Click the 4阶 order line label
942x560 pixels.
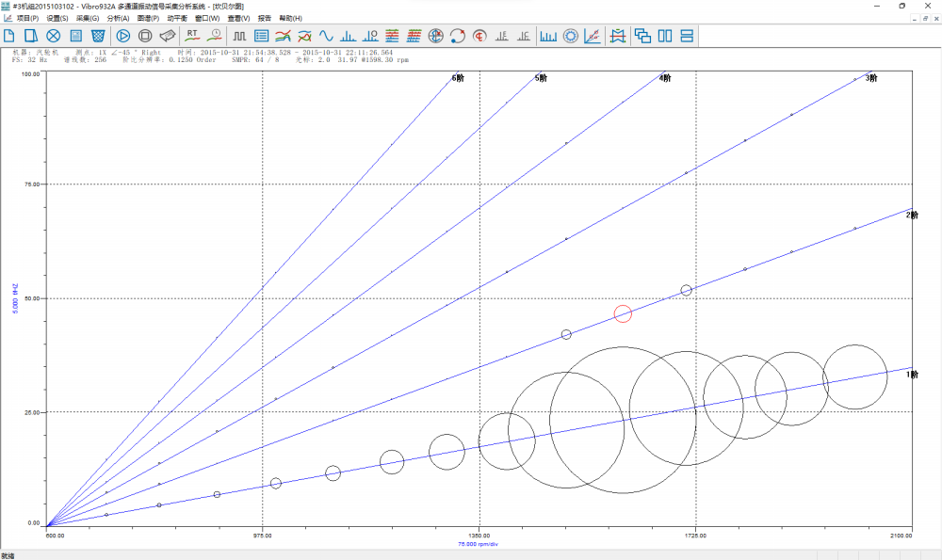pyautogui.click(x=664, y=78)
